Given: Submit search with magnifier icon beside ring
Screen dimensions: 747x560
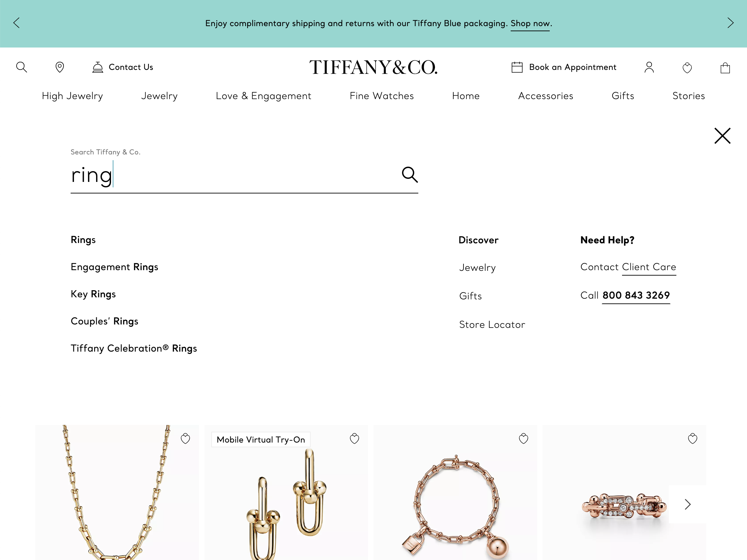Looking at the screenshot, I should point(410,175).
